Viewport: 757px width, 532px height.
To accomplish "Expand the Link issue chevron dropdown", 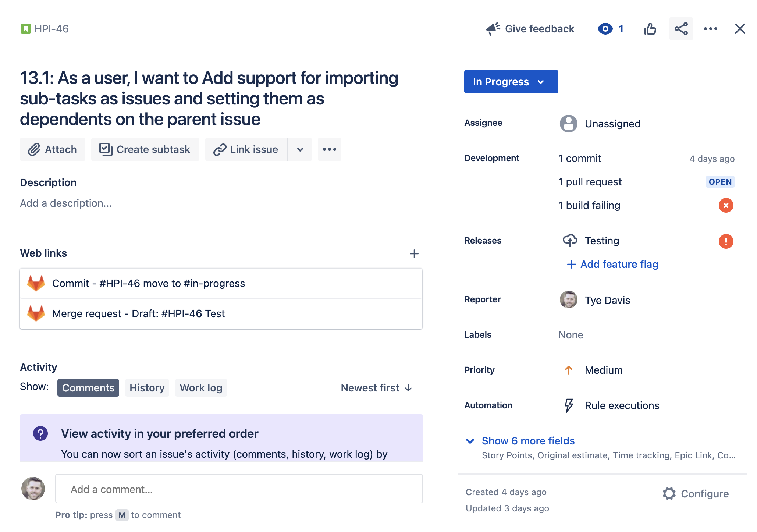I will (x=299, y=149).
